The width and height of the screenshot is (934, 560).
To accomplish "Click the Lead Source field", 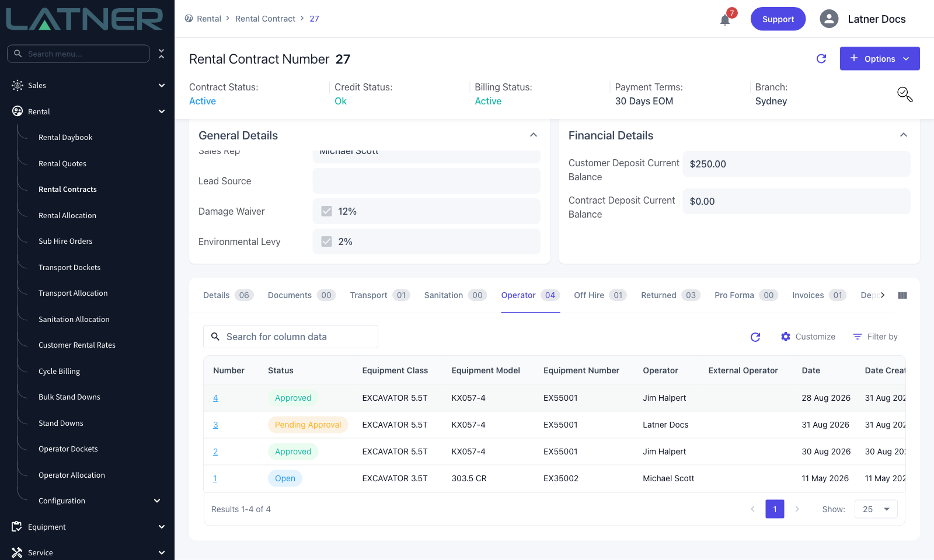I will click(427, 181).
